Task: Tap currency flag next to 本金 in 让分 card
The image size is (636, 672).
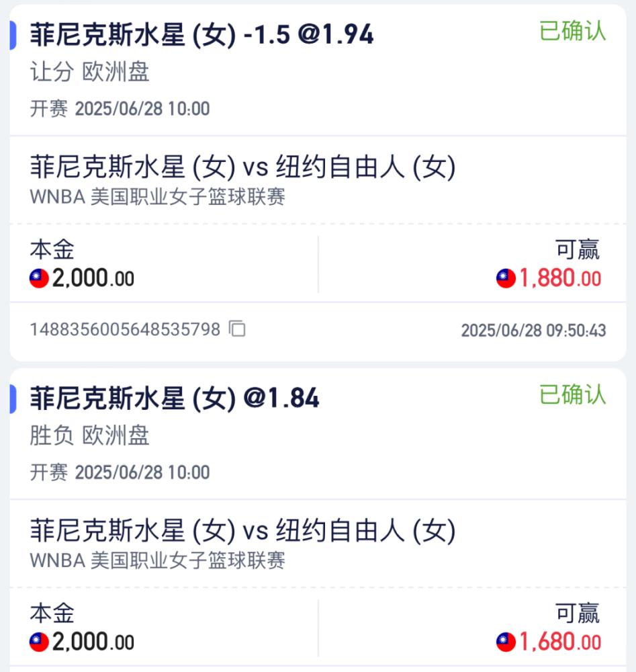Action: point(39,279)
